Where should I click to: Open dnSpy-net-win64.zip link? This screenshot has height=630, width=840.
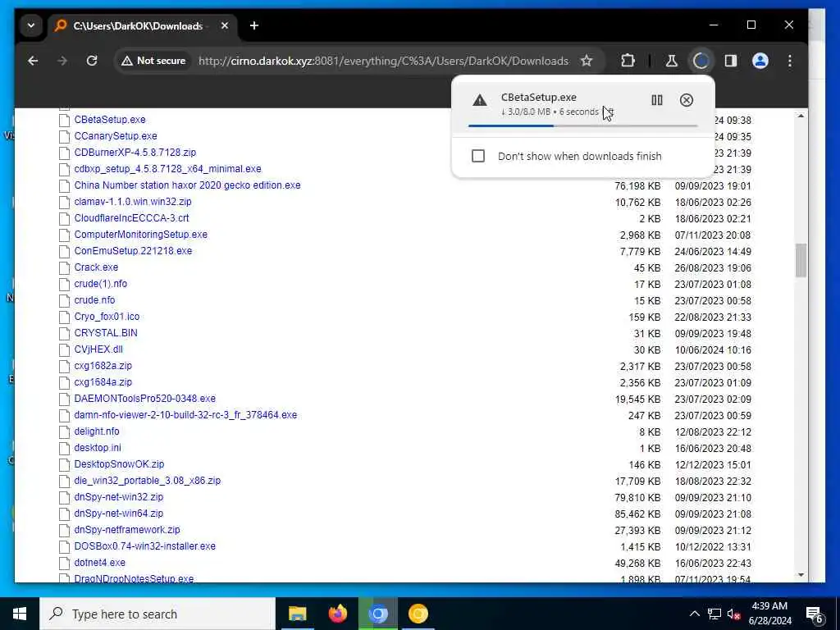pyautogui.click(x=118, y=514)
